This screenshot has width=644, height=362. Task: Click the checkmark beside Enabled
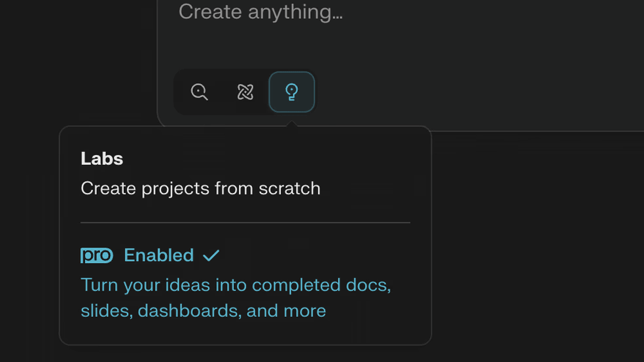pyautogui.click(x=211, y=255)
